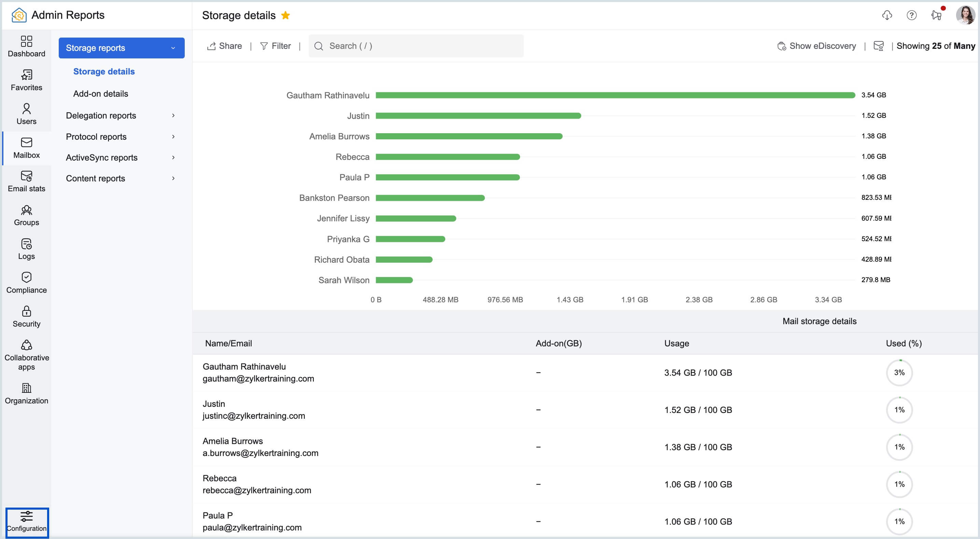Open the Compliance section
Image resolution: width=980 pixels, height=539 pixels.
click(26, 282)
